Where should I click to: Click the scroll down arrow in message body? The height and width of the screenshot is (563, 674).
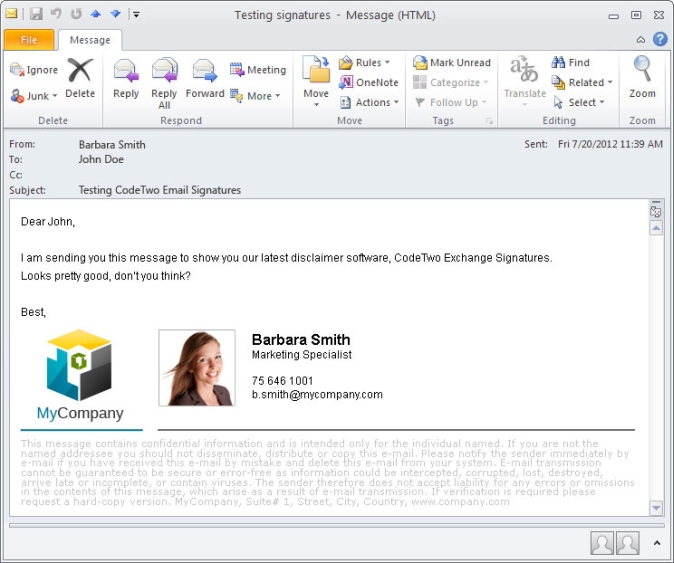tap(656, 508)
